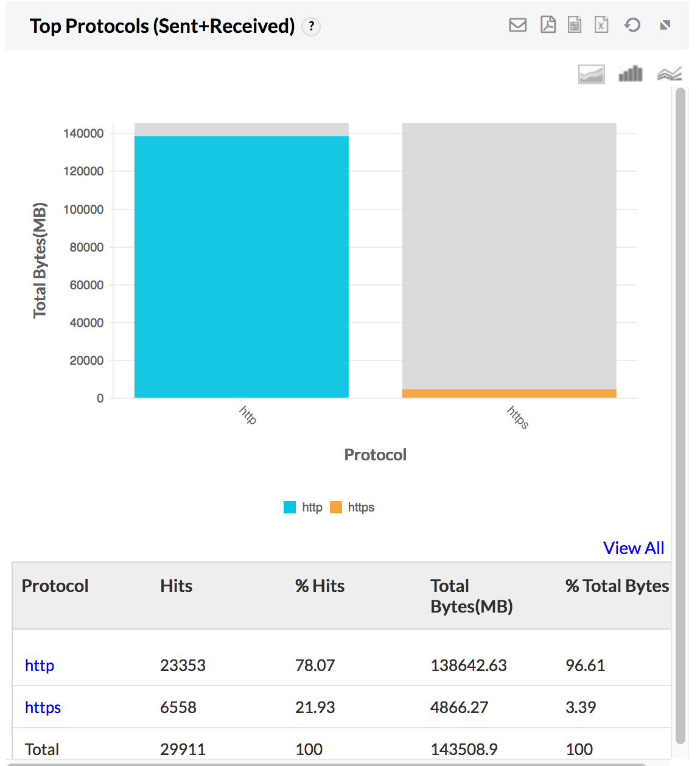Click the View All link
This screenshot has width=700, height=766.
click(x=633, y=548)
